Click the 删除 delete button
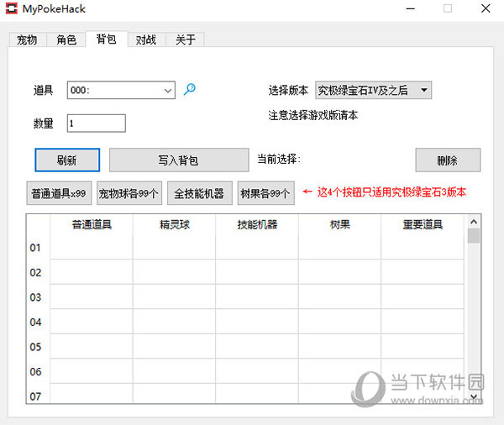 click(448, 160)
